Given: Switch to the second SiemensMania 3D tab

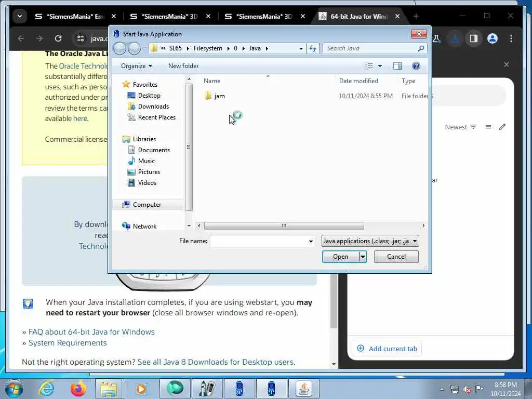Looking at the screenshot, I should pos(170,16).
